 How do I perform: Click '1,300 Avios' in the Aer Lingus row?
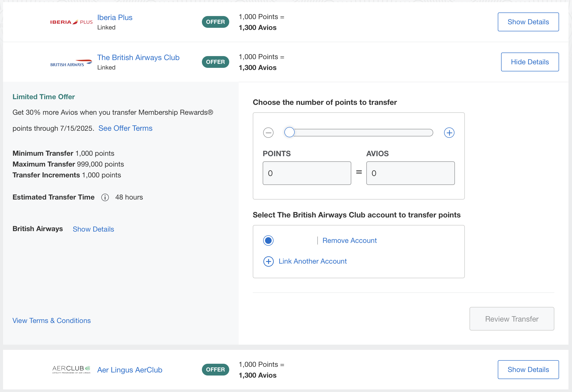pyautogui.click(x=257, y=375)
